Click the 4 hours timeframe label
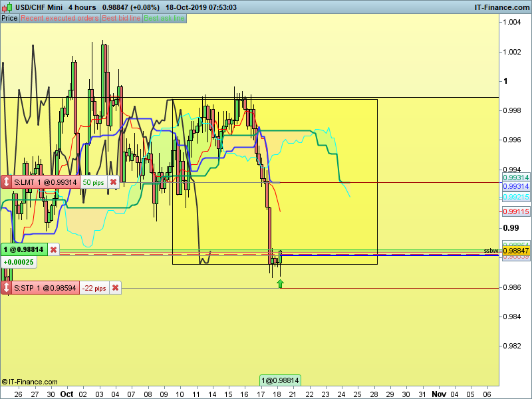The height and width of the screenshot is (399, 532). pyautogui.click(x=82, y=7)
